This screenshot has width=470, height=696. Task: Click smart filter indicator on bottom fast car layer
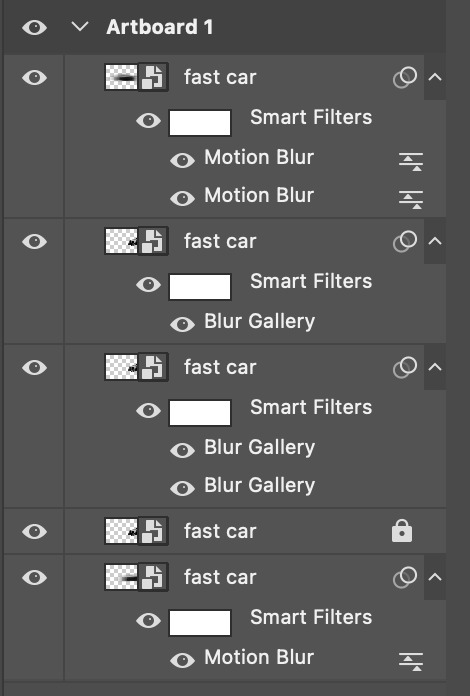pos(405,577)
